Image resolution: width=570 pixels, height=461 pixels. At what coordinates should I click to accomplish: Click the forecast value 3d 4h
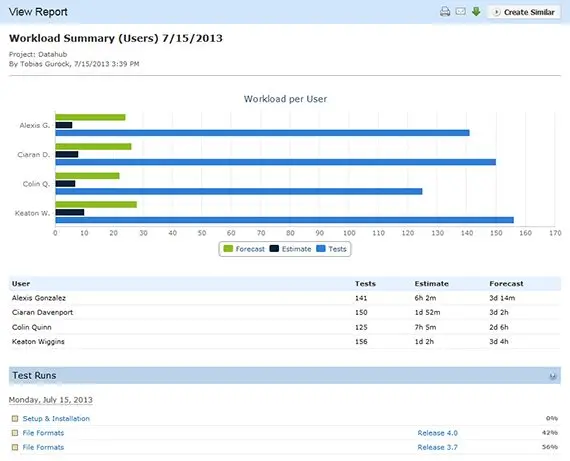[x=499, y=342]
